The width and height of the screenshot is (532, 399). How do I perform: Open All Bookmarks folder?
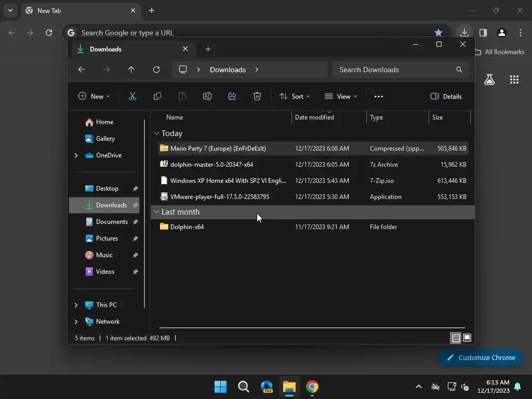click(x=499, y=52)
